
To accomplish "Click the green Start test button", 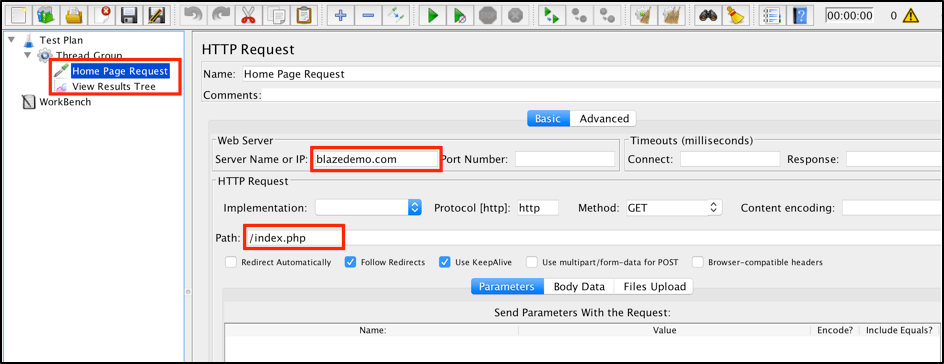I will coord(432,15).
